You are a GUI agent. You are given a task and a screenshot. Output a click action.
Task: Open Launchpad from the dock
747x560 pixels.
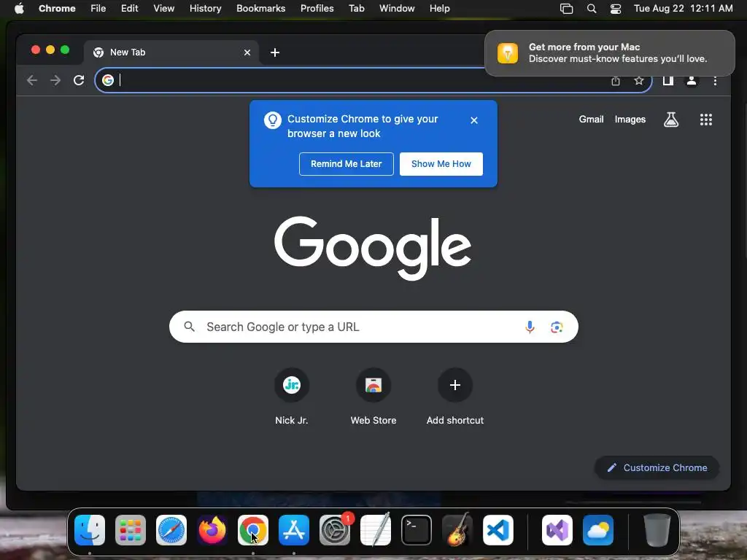(131, 530)
